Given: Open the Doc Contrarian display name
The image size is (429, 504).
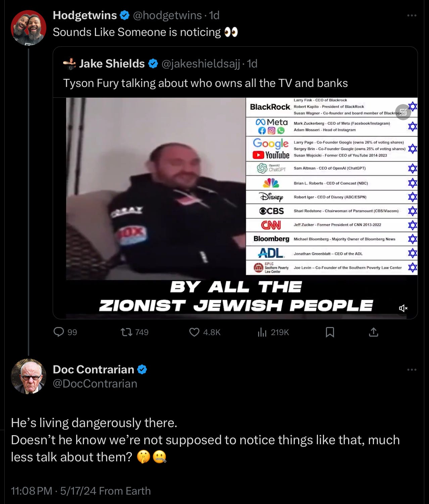Looking at the screenshot, I should (93, 369).
